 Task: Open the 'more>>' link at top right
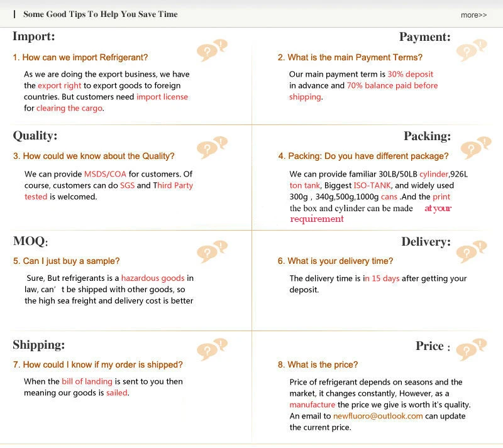473,15
